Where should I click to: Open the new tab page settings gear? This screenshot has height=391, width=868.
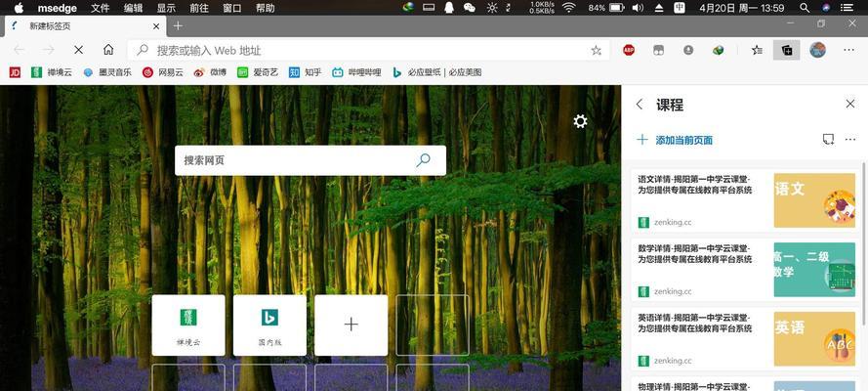pyautogui.click(x=580, y=121)
